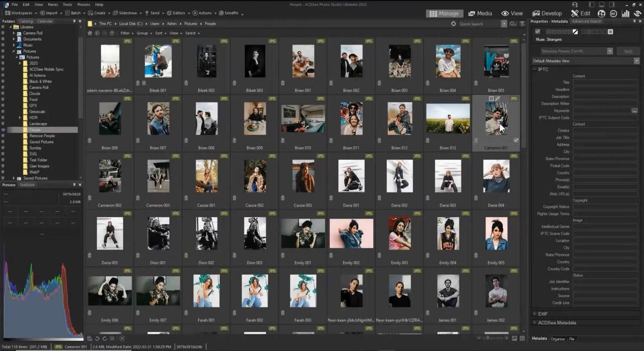Open the Help menu

click(x=99, y=4)
